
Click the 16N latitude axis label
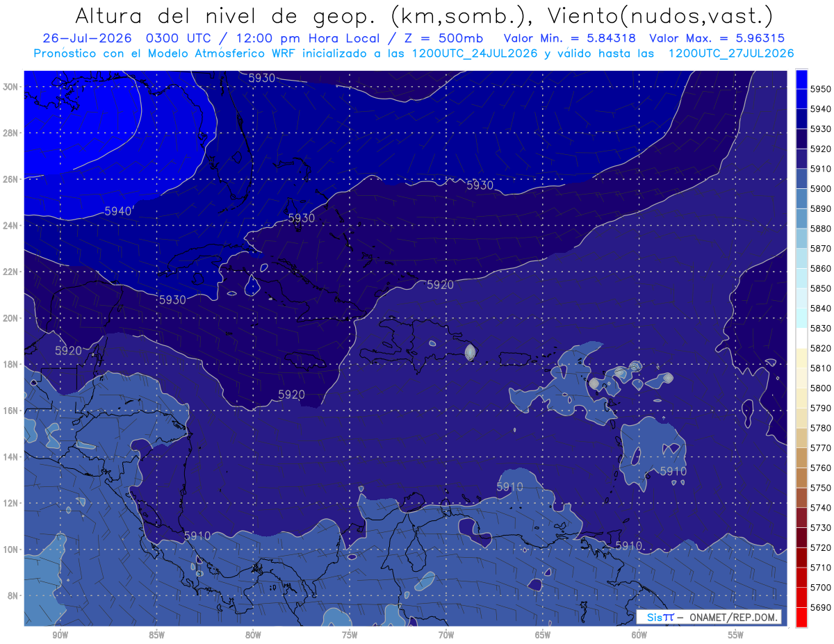click(x=11, y=411)
